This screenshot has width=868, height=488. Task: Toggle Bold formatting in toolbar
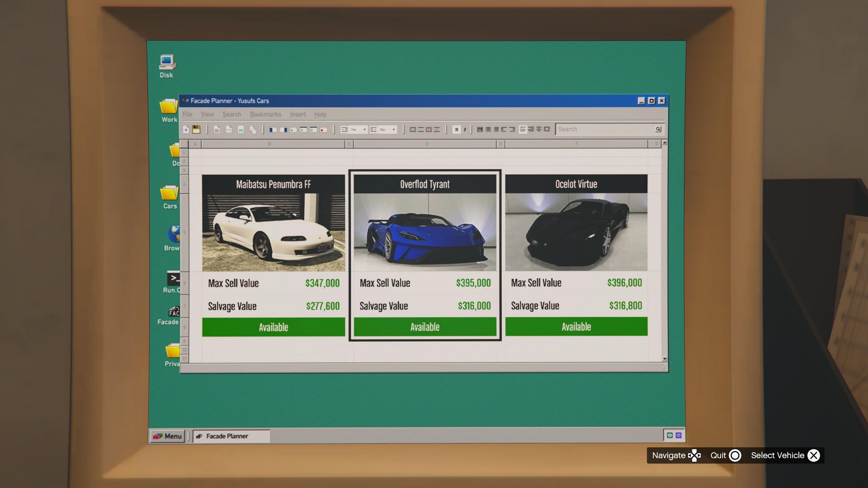(x=456, y=129)
